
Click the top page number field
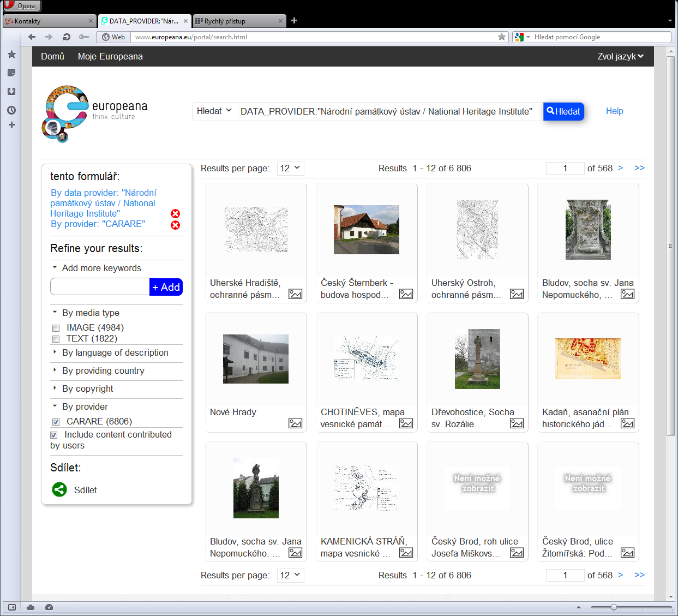[565, 168]
